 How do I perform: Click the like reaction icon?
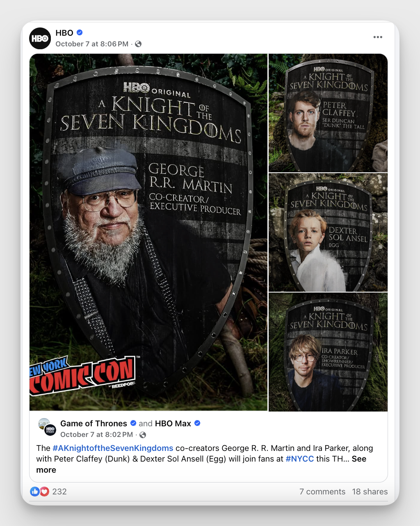click(x=35, y=492)
